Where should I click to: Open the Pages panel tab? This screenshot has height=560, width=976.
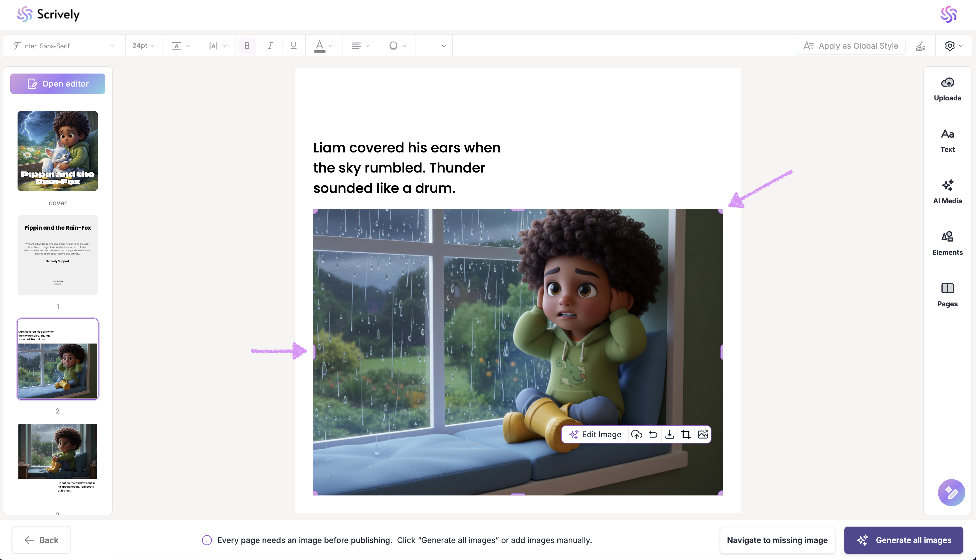(947, 295)
